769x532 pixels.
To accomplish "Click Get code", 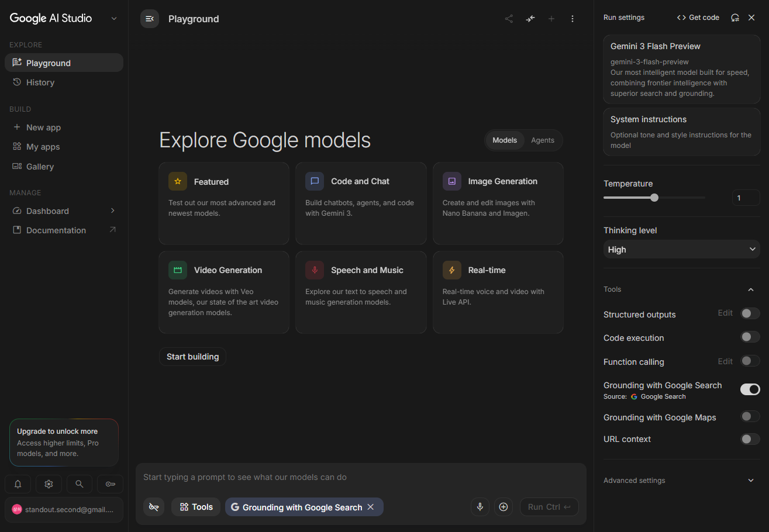I will click(x=698, y=18).
